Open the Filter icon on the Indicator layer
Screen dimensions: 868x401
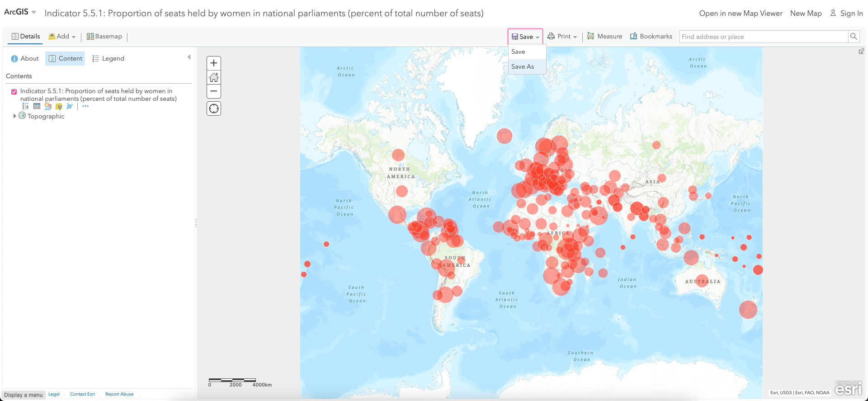[59, 106]
